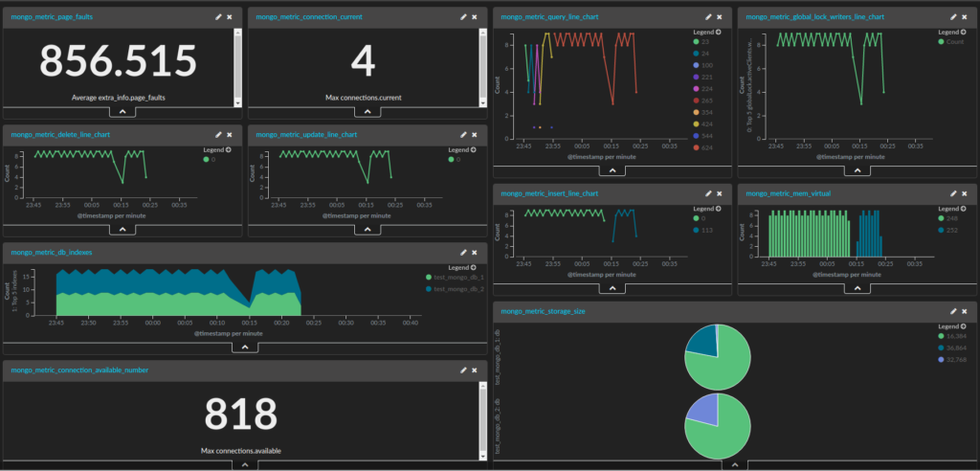The width and height of the screenshot is (980, 471).
Task: Toggle the Legend on the db_indexes chart
Action: tap(462, 267)
